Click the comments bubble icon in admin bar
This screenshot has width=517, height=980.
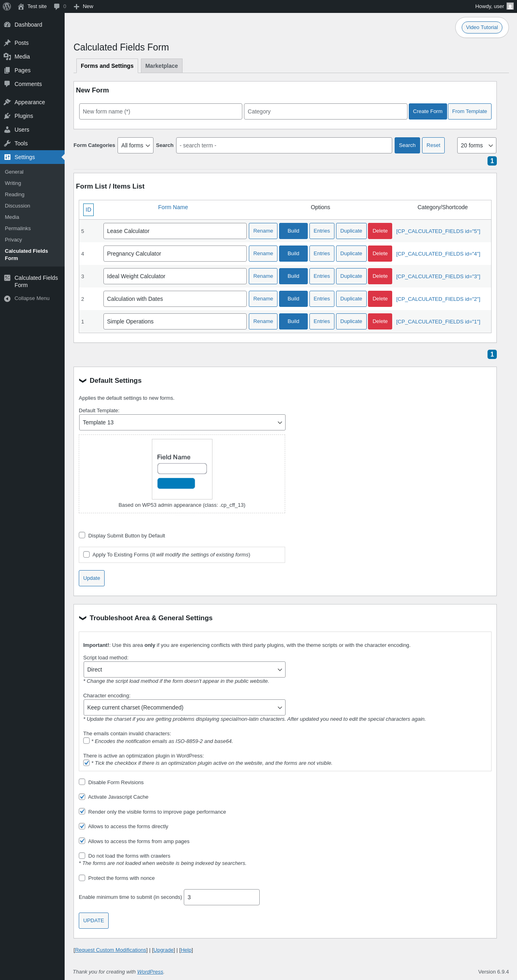point(57,6)
